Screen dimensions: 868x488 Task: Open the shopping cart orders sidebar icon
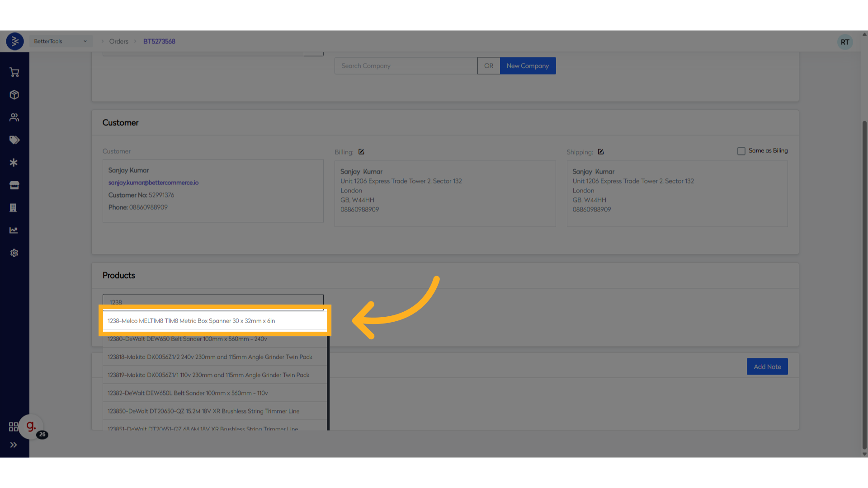click(14, 72)
